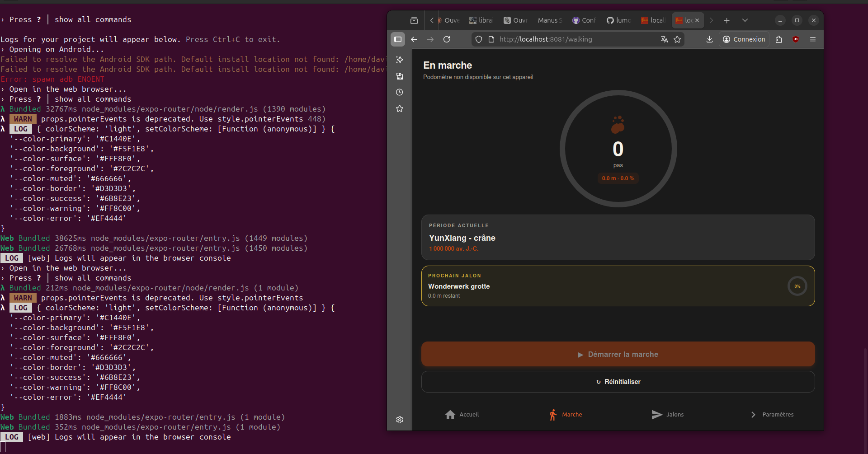Switch to the Jalons bottom tab
The image size is (868, 454).
pyautogui.click(x=668, y=415)
